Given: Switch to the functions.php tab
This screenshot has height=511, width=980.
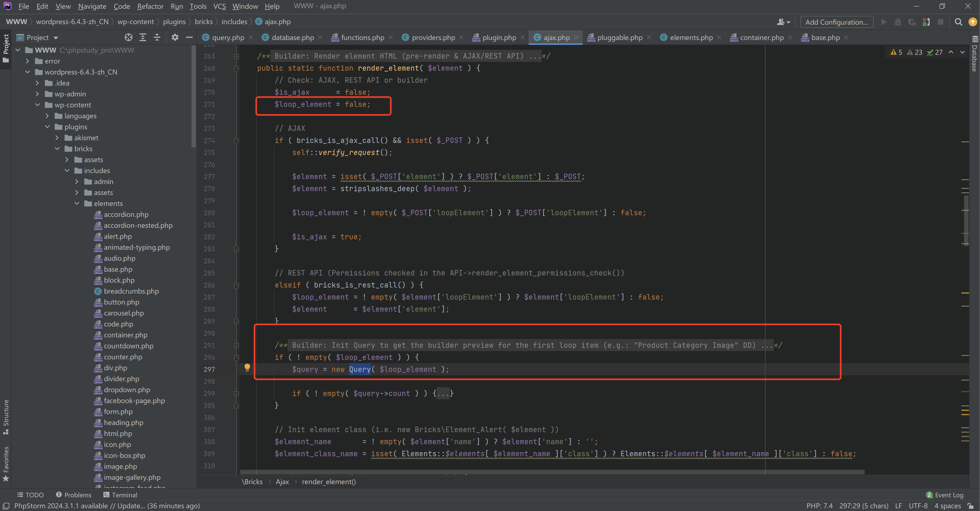Looking at the screenshot, I should [362, 37].
